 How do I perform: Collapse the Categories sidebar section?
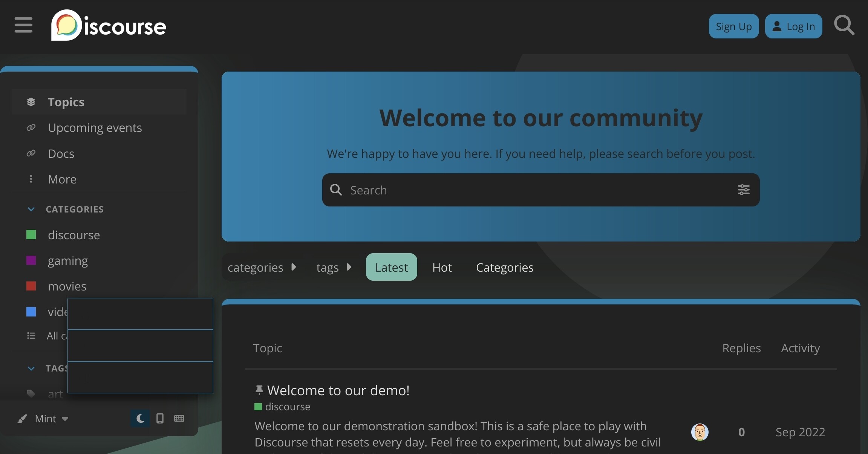[31, 209]
